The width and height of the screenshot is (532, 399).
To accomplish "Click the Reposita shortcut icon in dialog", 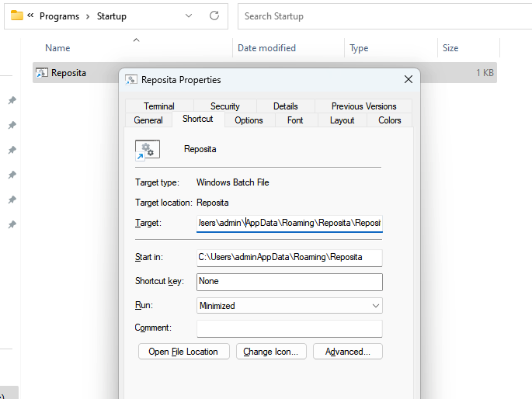I will [148, 150].
